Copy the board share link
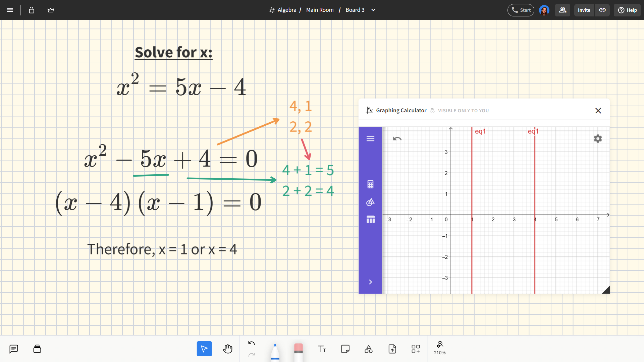Screen dimensions: 644x362 tap(602, 10)
